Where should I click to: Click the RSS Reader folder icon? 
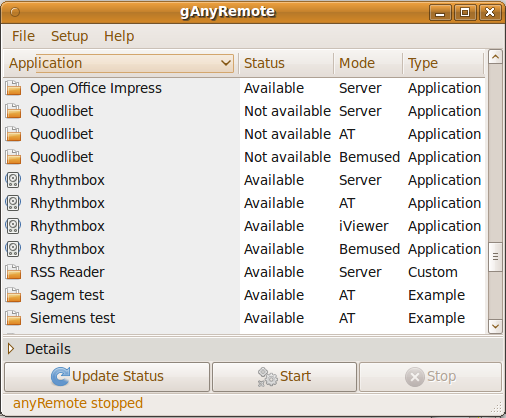click(13, 272)
